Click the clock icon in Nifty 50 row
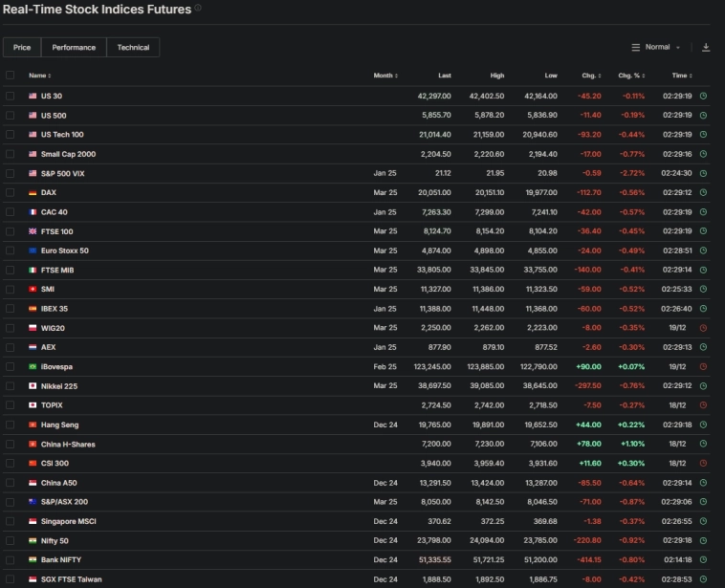The image size is (725, 588). click(x=703, y=540)
